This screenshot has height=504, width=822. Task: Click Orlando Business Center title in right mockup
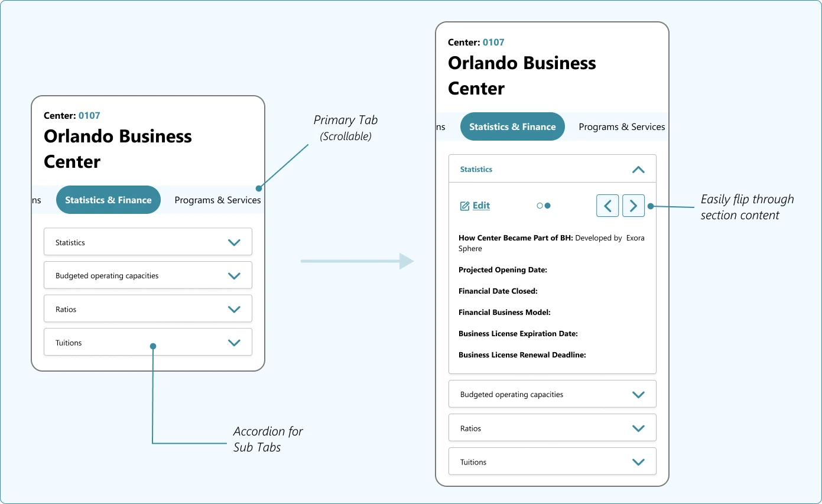click(x=522, y=76)
